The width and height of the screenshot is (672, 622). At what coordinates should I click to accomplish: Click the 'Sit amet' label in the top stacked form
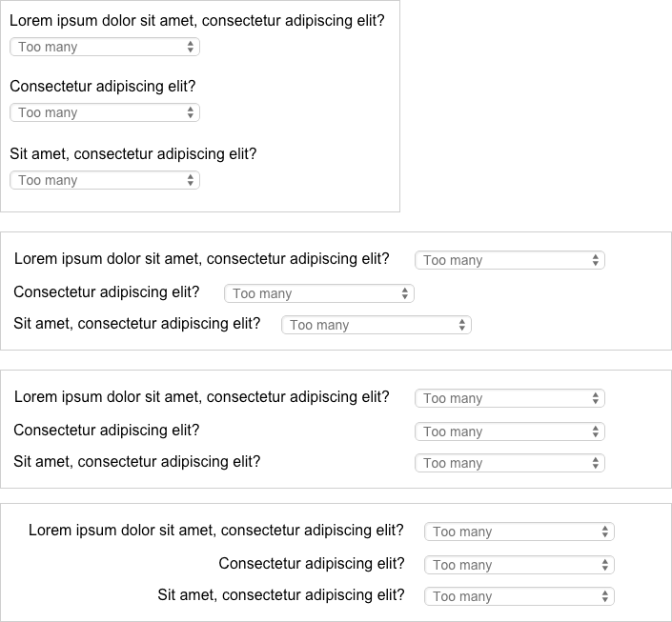click(133, 153)
